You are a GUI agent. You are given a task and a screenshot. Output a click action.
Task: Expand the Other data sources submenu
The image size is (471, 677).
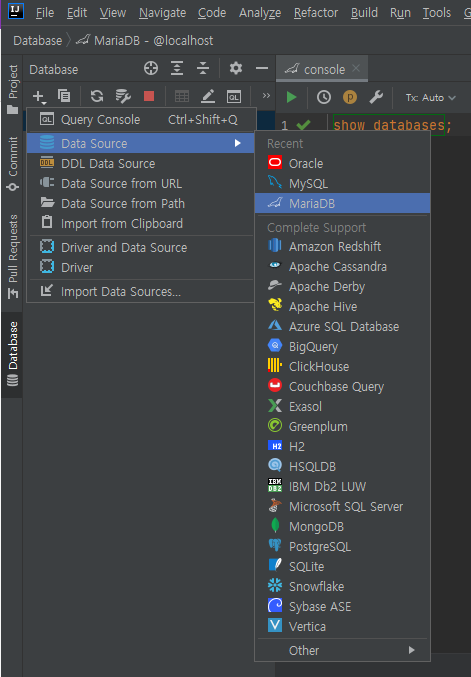point(342,651)
